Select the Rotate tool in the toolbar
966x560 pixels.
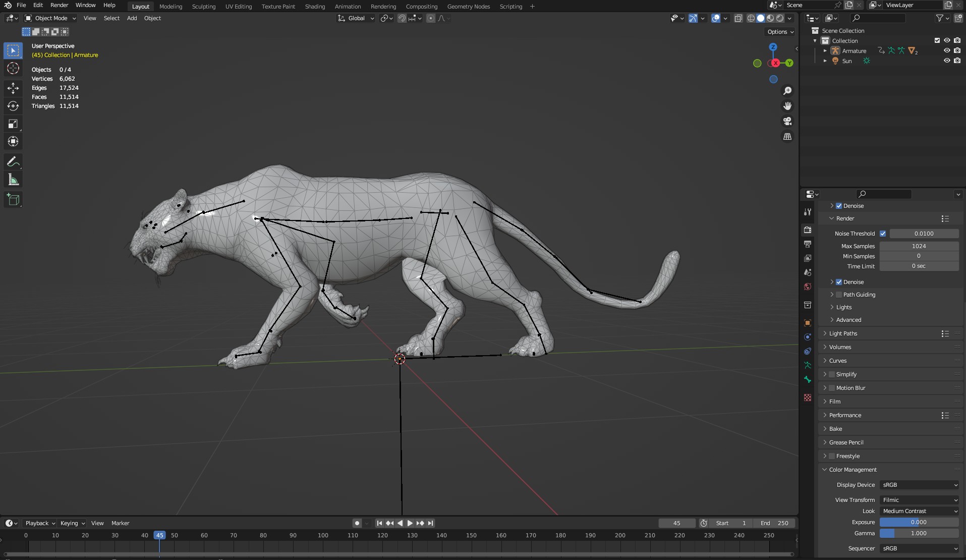tap(13, 106)
